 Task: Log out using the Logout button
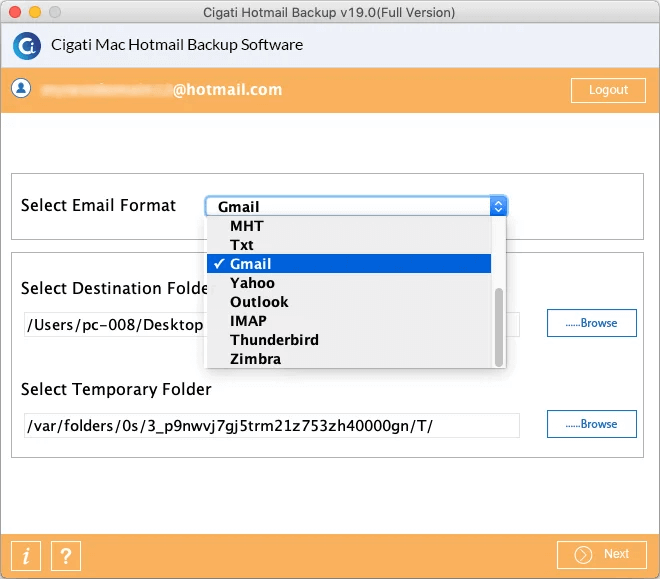click(608, 90)
